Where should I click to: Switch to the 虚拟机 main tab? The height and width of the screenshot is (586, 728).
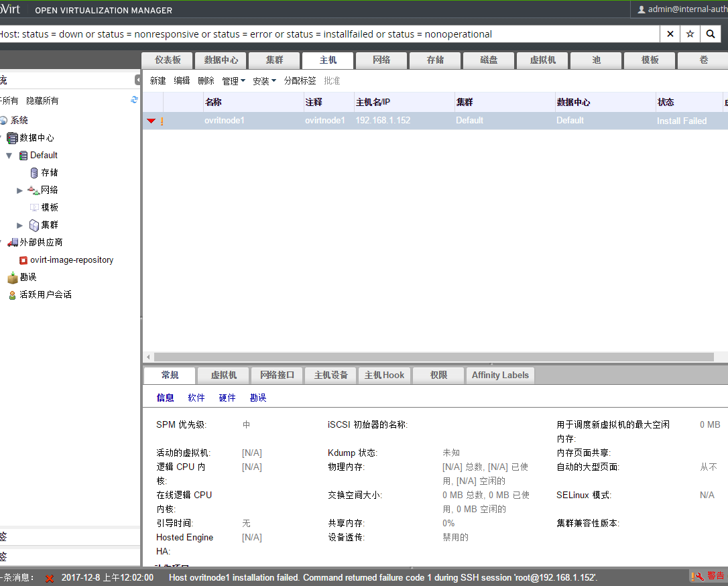coord(542,60)
